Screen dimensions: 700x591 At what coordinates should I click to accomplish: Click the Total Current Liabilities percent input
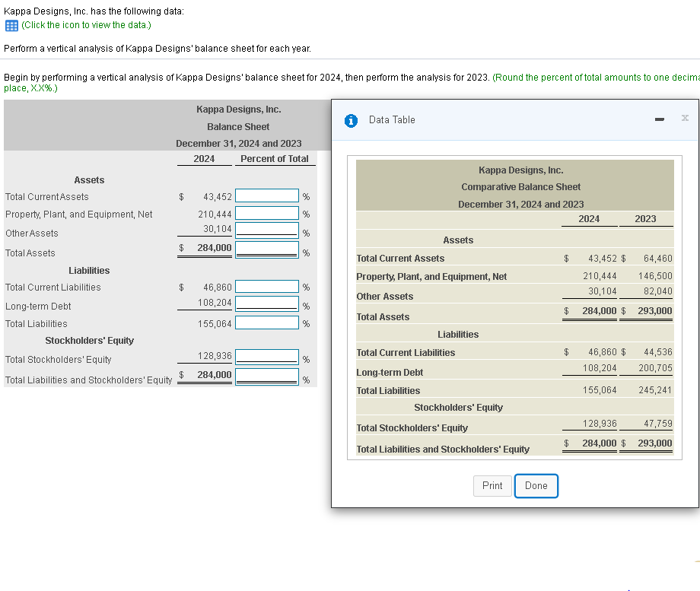pos(267,286)
